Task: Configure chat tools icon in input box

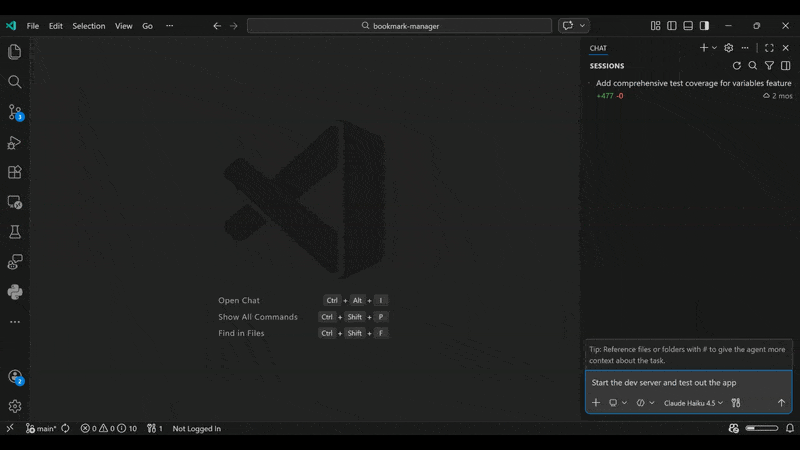Action: pyautogui.click(x=736, y=403)
